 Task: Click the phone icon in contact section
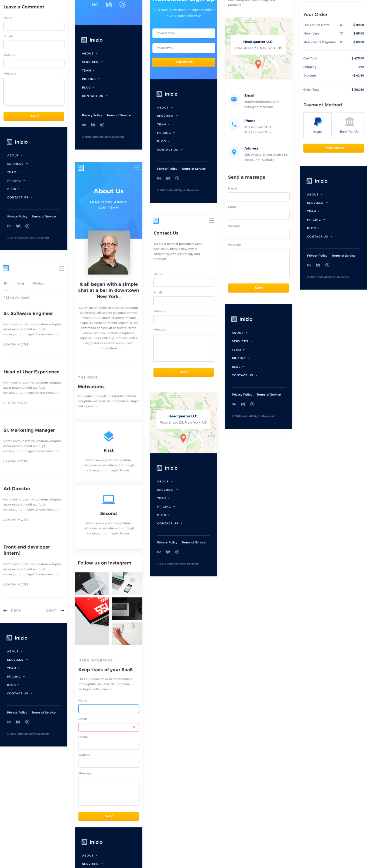(x=234, y=124)
